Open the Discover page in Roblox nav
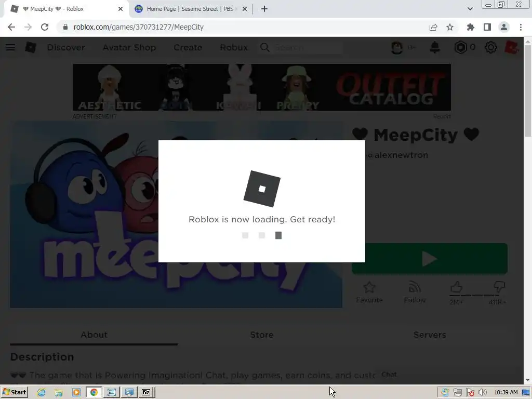532x399 pixels. (66, 47)
